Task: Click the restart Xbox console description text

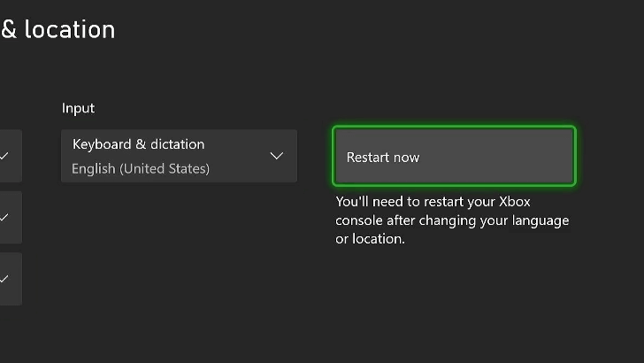Action: (452, 220)
